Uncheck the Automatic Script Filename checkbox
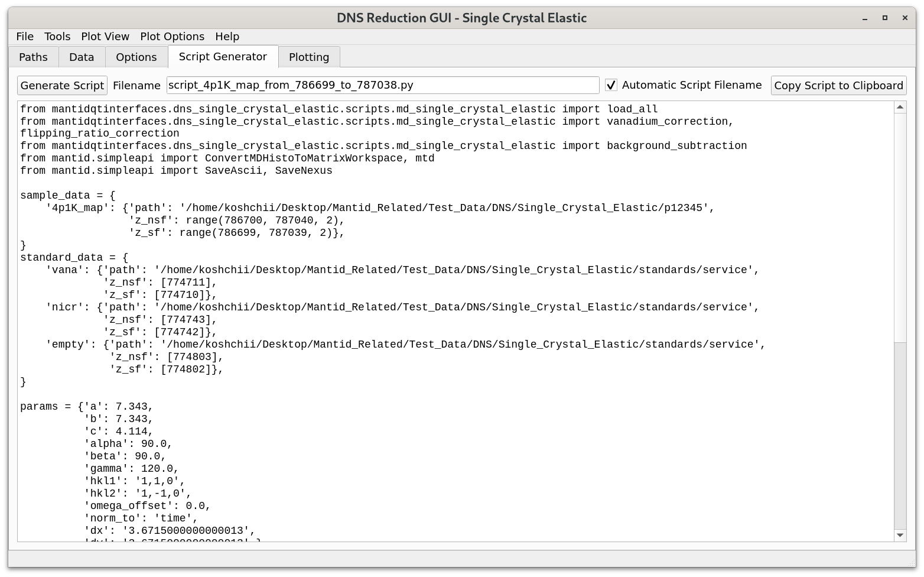The width and height of the screenshot is (924, 577). (611, 85)
